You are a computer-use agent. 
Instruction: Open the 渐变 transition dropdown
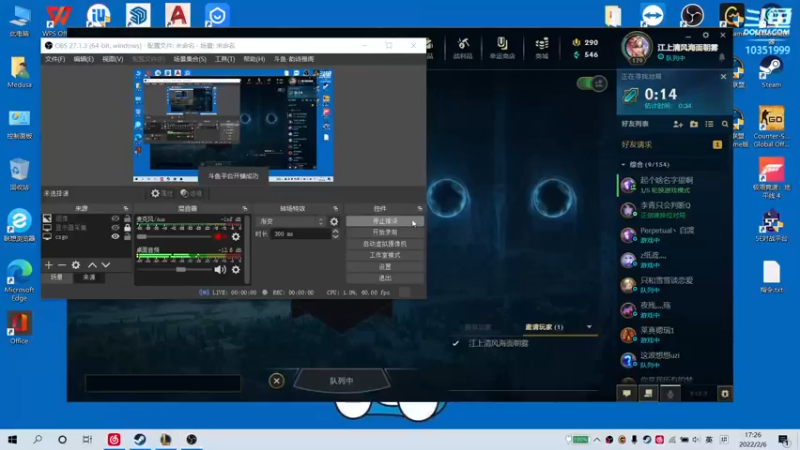(x=291, y=221)
